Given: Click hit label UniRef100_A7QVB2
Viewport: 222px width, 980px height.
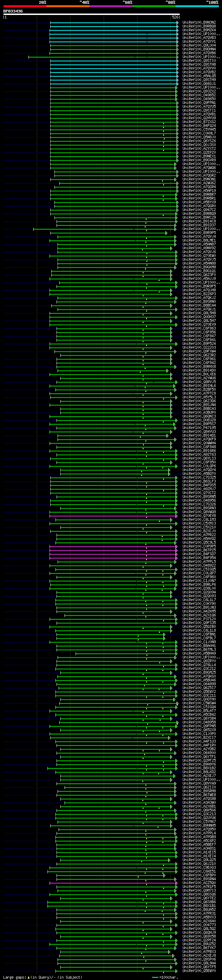Looking at the screenshot, I should tap(199, 72).
